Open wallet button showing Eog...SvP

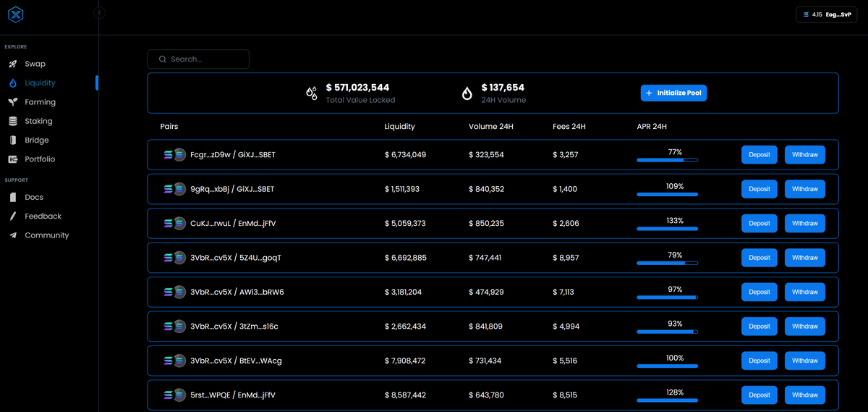click(826, 14)
